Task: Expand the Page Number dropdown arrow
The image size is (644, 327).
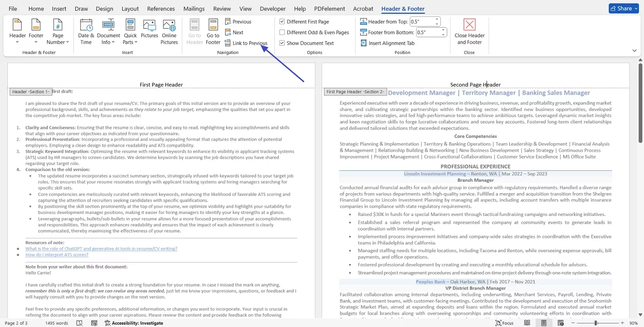Action: coord(67,42)
